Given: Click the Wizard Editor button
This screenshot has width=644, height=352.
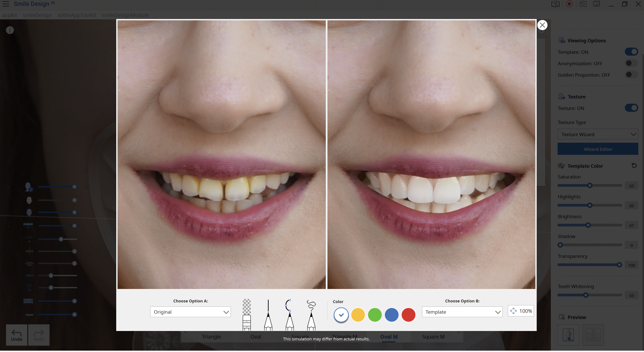Looking at the screenshot, I should click(598, 149).
